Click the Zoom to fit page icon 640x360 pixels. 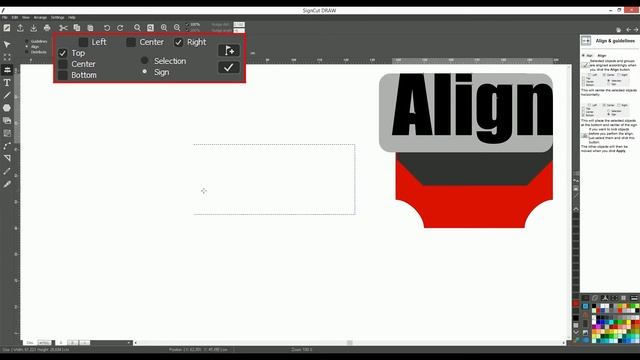click(x=151, y=28)
